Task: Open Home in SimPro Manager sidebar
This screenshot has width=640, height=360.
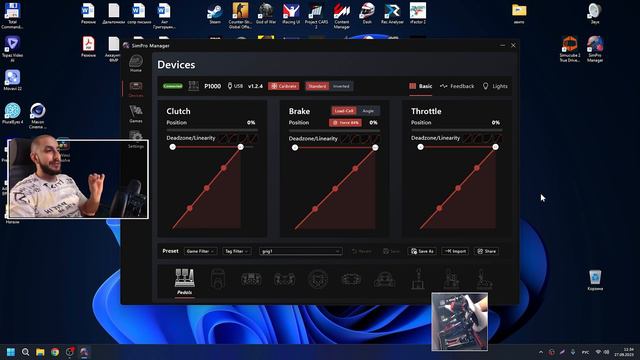Action: point(136,64)
